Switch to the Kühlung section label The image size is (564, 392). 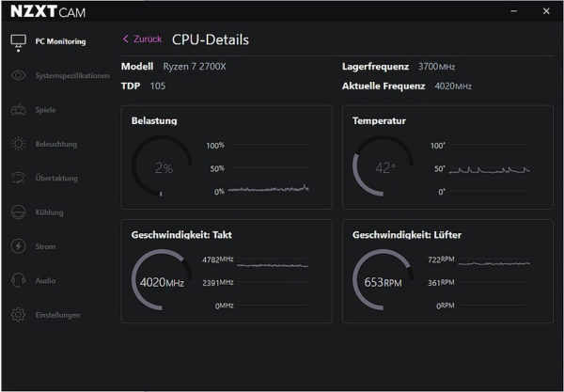point(49,212)
